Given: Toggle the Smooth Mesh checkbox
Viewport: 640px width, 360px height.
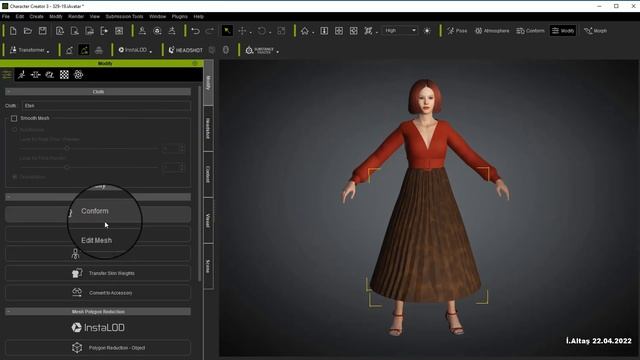Looking at the screenshot, I should click(x=14, y=118).
